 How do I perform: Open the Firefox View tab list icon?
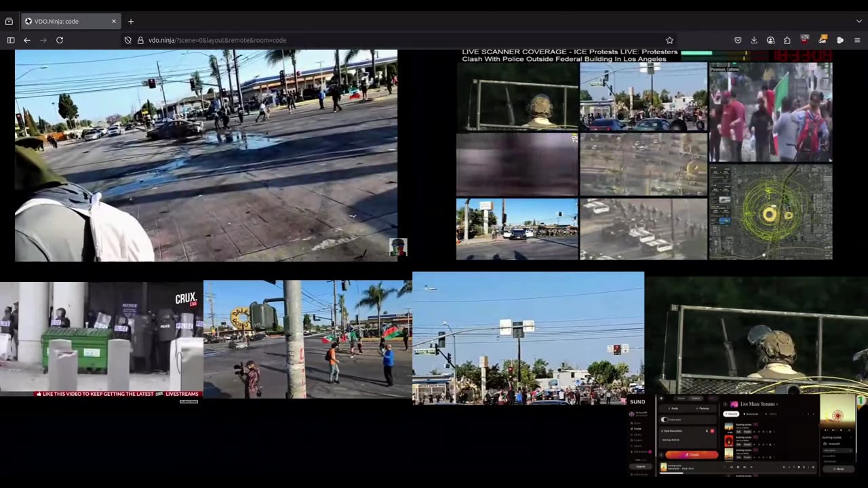point(9,21)
